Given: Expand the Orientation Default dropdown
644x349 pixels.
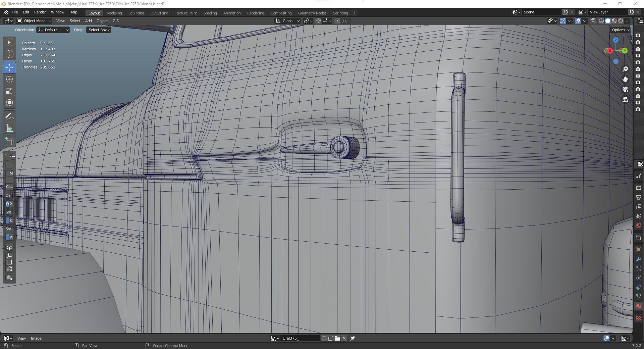Looking at the screenshot, I should [53, 30].
